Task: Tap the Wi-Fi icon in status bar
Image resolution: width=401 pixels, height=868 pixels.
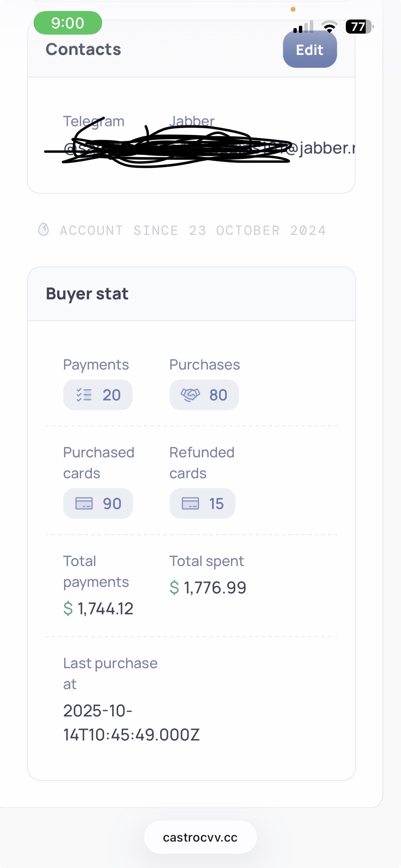Action: tap(329, 27)
